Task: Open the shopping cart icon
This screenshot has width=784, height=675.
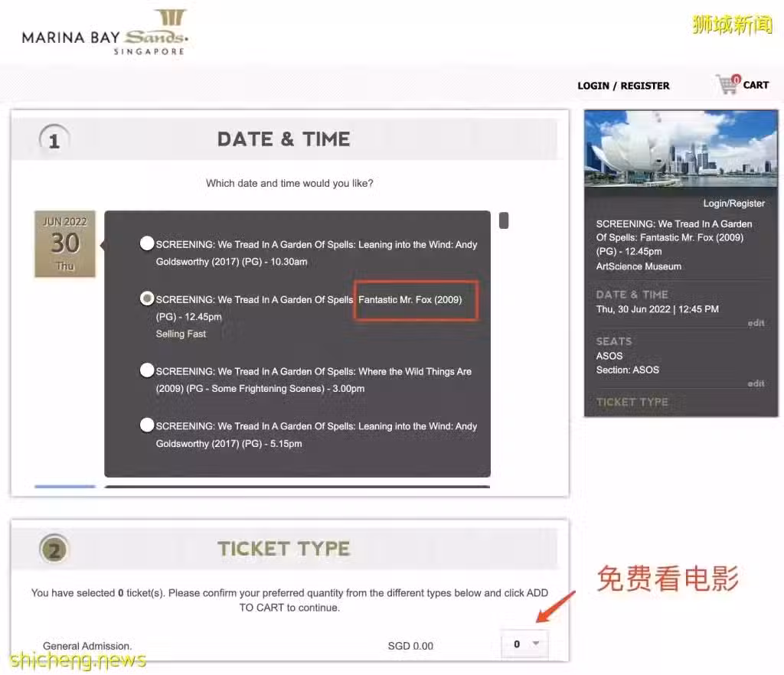Action: point(728,84)
